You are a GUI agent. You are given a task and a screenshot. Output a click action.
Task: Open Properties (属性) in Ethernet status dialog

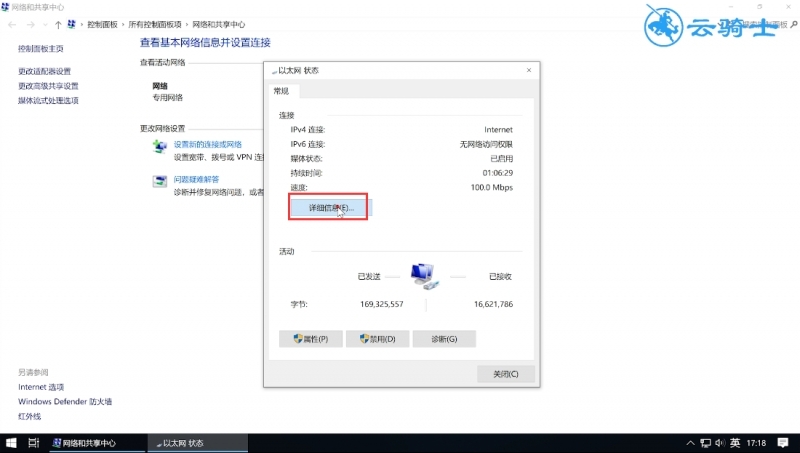click(310, 339)
